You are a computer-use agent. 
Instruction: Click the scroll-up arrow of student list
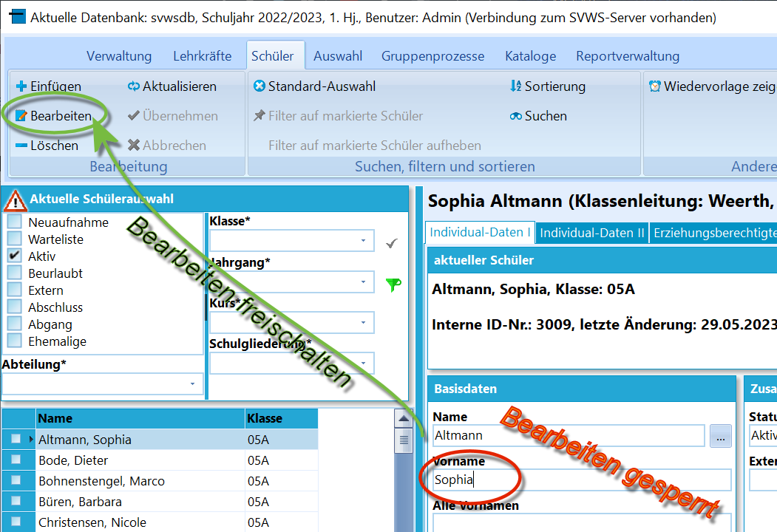click(x=404, y=419)
